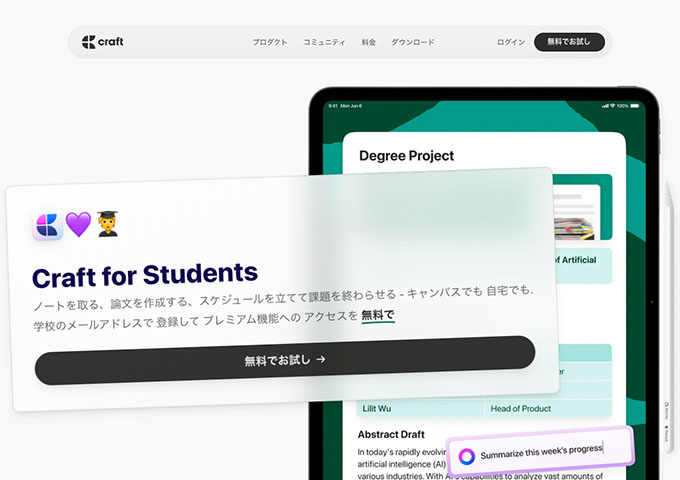
Task: Click the iPad battery status icon
Action: click(635, 106)
